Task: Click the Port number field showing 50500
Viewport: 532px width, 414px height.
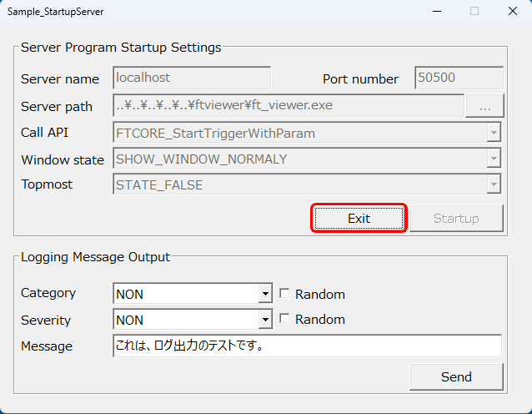Action: [x=459, y=78]
